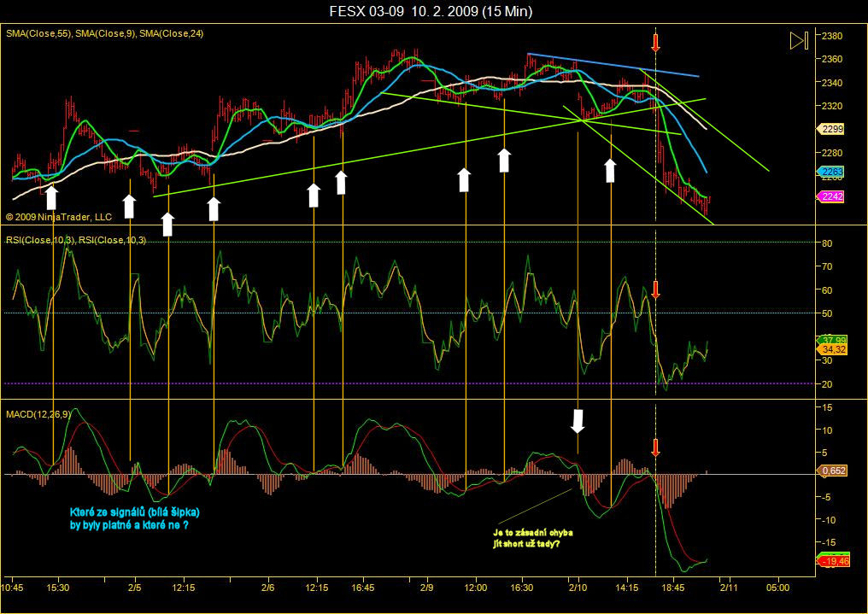Click the 50 level on RSI axis
This screenshot has height=614, width=868.
coord(827,313)
